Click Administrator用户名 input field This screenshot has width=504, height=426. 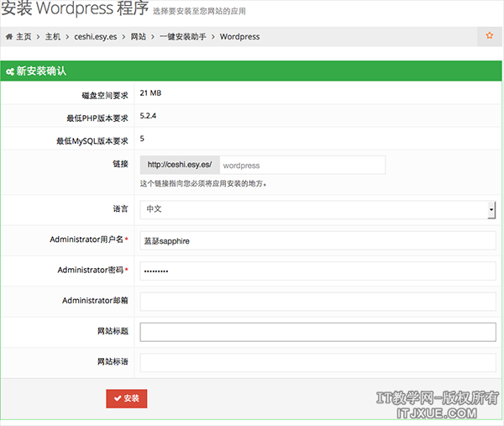[318, 240]
